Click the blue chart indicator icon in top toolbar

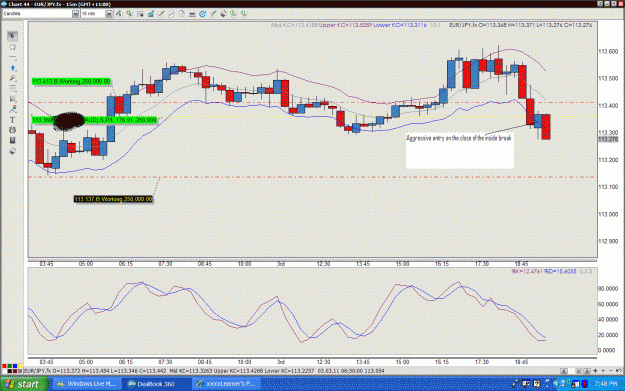pyautogui.click(x=151, y=14)
